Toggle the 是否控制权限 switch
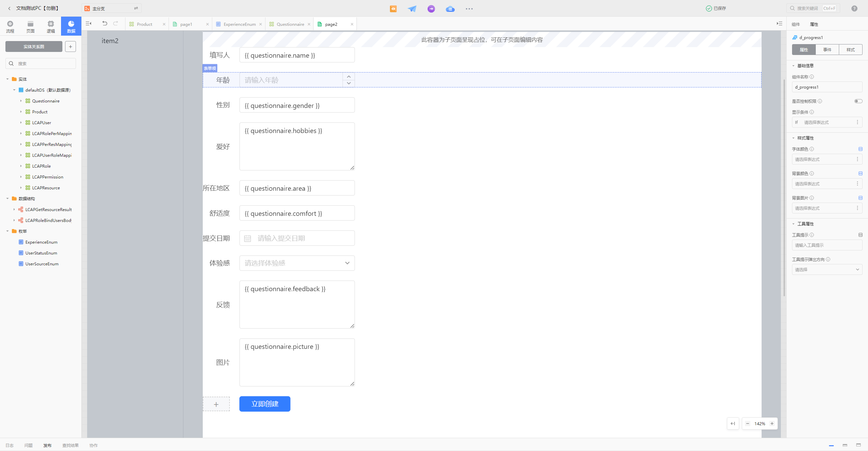 tap(859, 101)
